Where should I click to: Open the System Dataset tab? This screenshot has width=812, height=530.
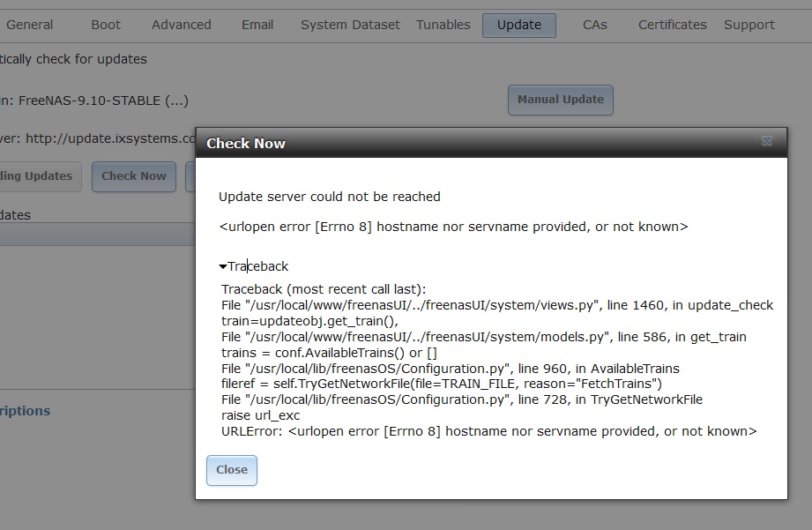(350, 25)
